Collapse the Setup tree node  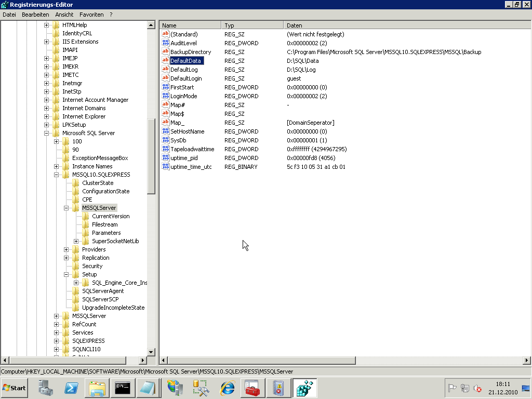coord(66,274)
